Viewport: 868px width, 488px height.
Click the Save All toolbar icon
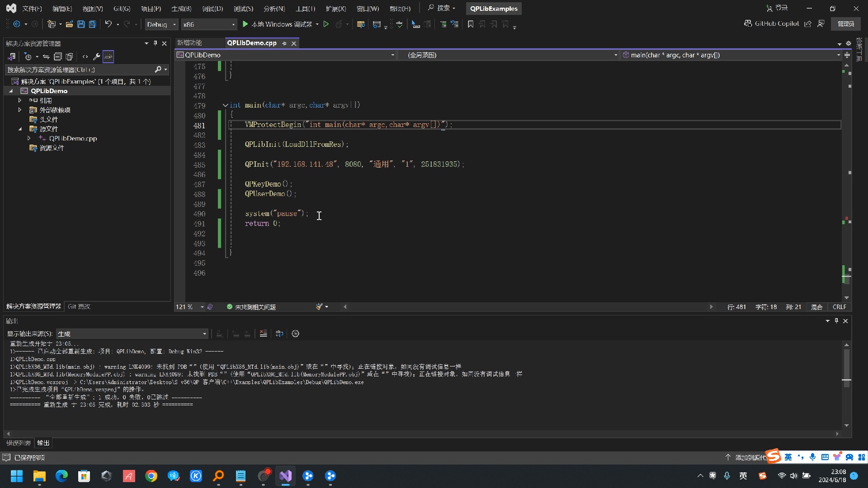(x=92, y=24)
